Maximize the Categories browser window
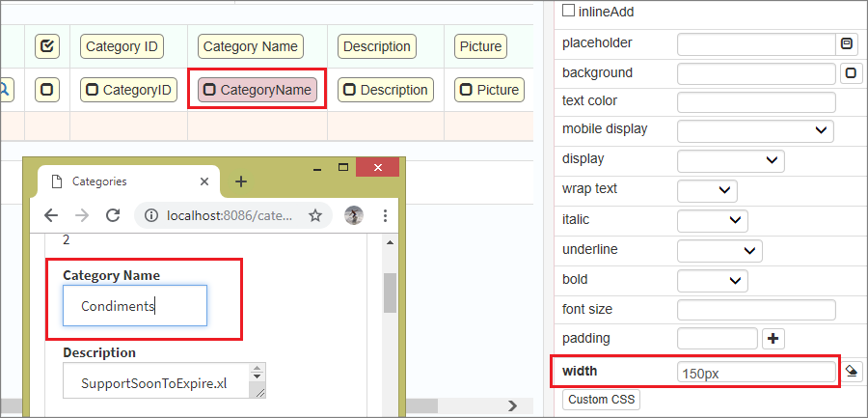The width and height of the screenshot is (868, 418). [343, 167]
